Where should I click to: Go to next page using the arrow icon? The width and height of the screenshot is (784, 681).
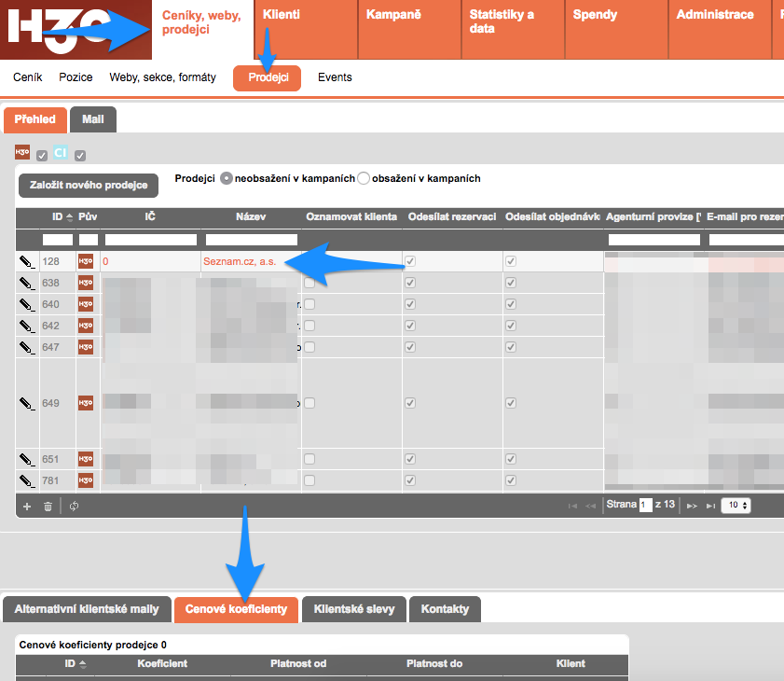coord(692,506)
